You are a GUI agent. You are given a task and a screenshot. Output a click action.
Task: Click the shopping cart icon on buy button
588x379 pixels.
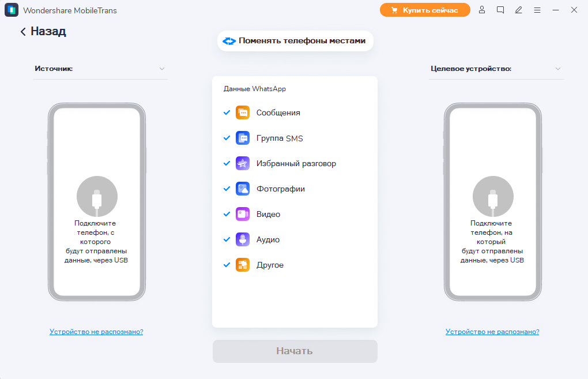(394, 10)
